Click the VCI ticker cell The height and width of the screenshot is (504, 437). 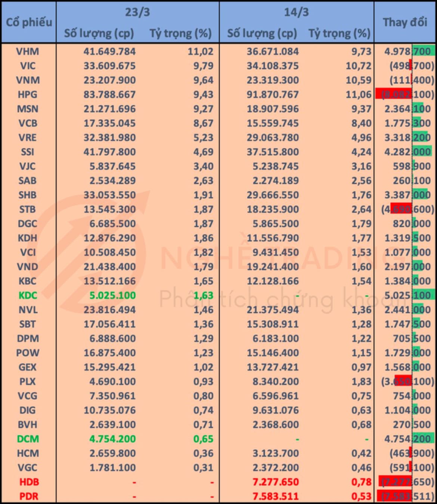(28, 252)
